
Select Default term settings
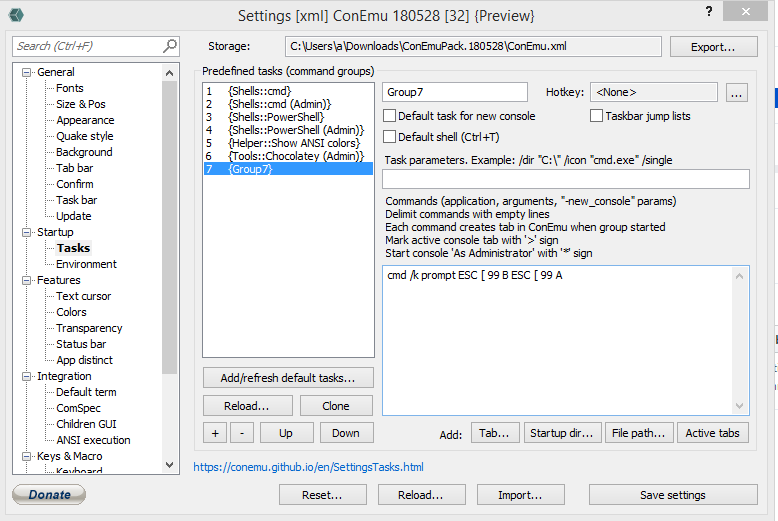[x=86, y=392]
